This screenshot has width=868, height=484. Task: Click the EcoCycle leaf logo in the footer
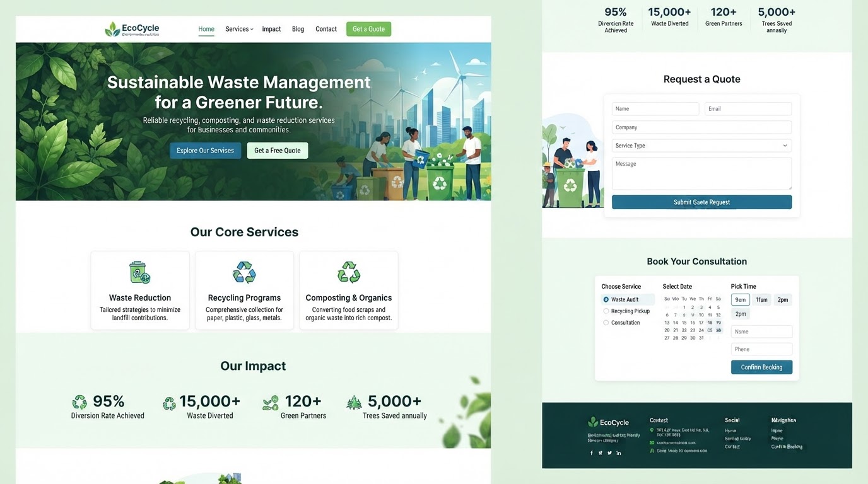point(593,422)
